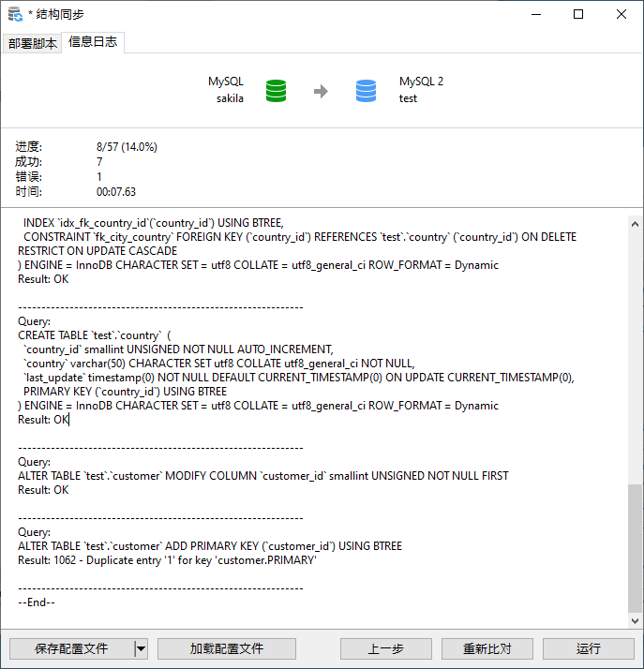Click the ALTER TABLE ADD PRIMARY KEY line

tap(210, 546)
